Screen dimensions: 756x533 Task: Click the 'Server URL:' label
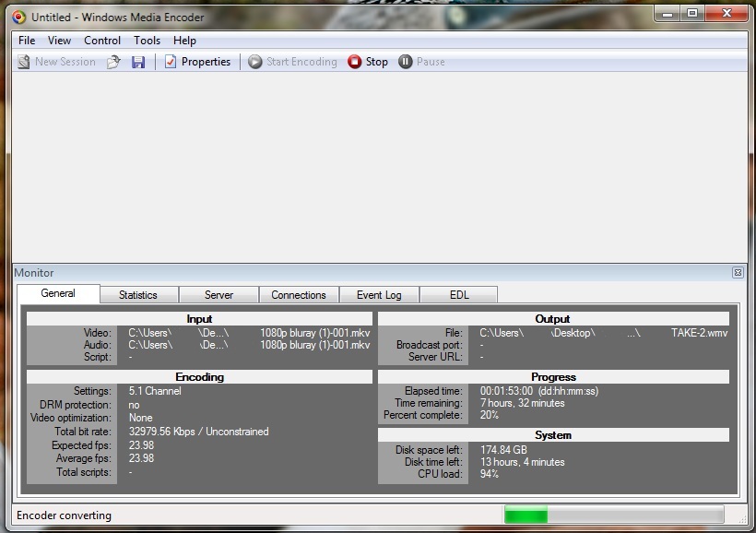pos(435,357)
